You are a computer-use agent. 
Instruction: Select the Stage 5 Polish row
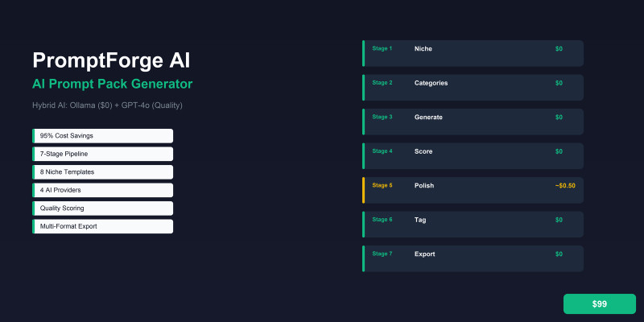click(473, 190)
